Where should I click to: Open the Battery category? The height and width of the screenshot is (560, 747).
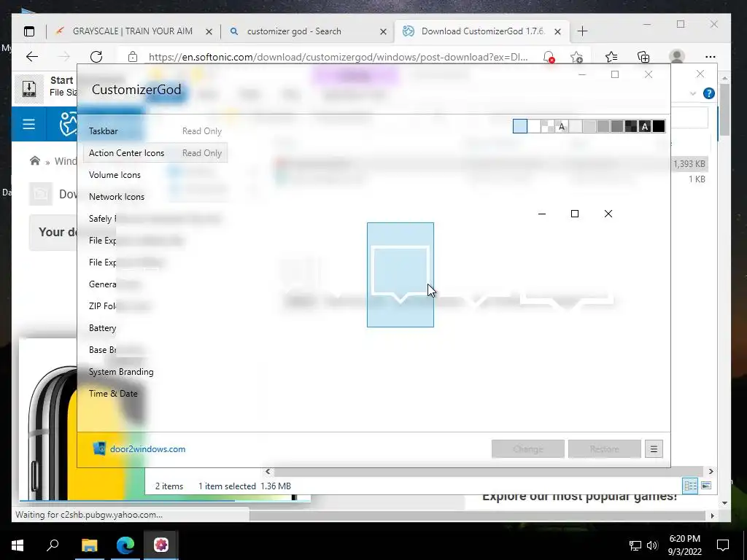(x=102, y=328)
